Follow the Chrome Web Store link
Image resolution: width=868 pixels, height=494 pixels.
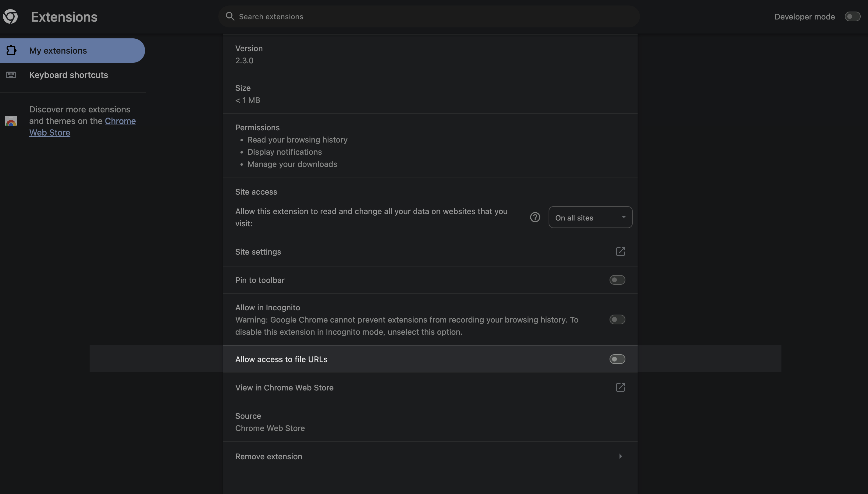tap(83, 127)
